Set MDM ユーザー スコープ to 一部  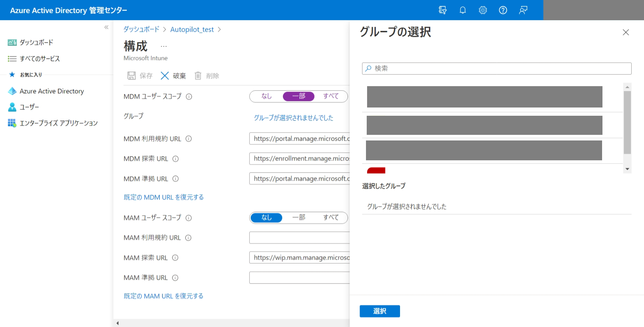click(299, 96)
